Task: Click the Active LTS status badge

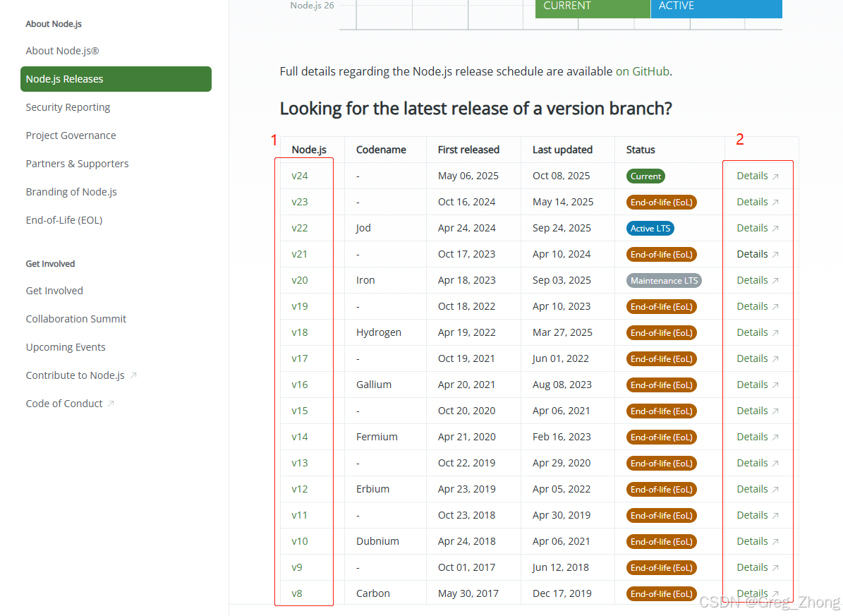Action: click(x=650, y=228)
